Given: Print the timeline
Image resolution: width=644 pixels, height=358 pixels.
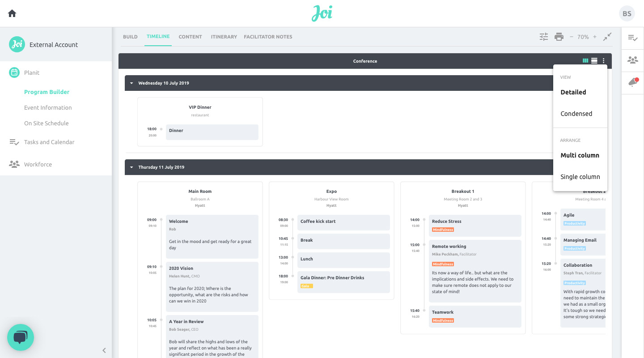Looking at the screenshot, I should [x=559, y=37].
